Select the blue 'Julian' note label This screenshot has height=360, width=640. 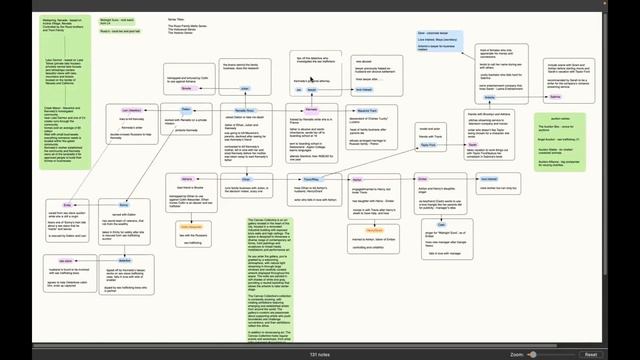click(244, 88)
